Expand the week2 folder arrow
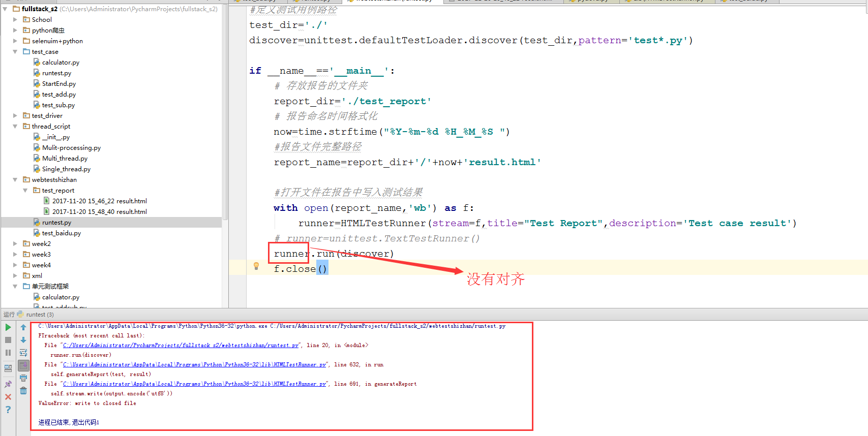 15,243
